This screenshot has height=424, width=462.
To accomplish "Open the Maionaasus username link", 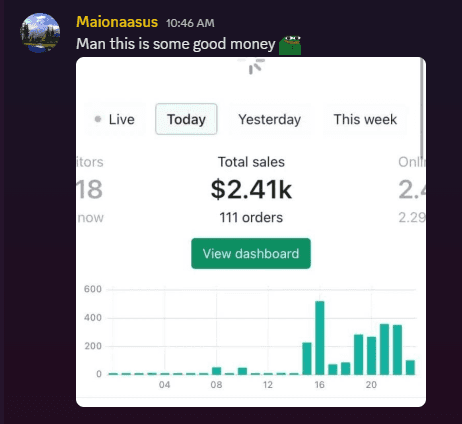I will point(117,22).
